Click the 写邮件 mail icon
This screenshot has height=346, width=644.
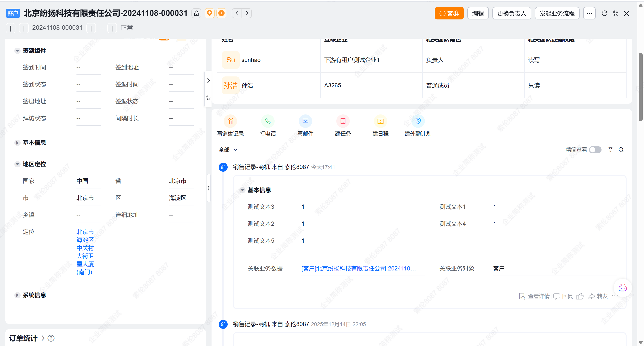tap(305, 121)
